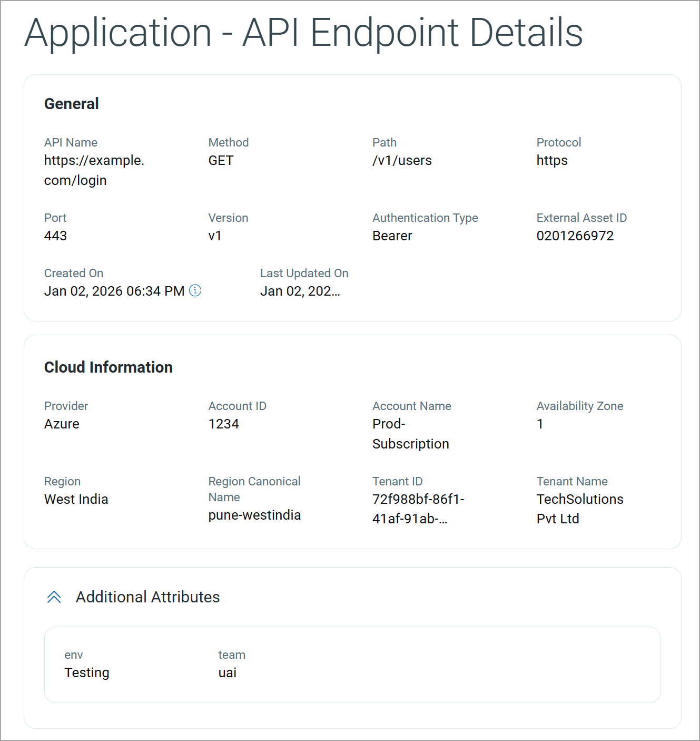
Task: Click the TechSolutions Pvt Ltd tenant name
Action: (580, 509)
